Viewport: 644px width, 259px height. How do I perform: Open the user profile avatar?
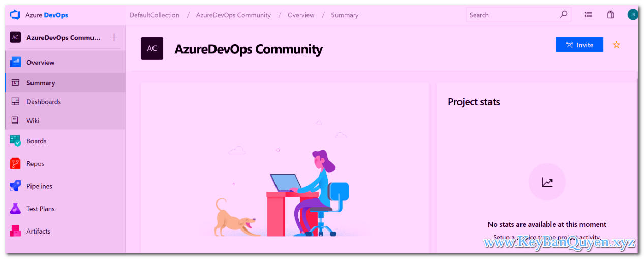pyautogui.click(x=633, y=15)
